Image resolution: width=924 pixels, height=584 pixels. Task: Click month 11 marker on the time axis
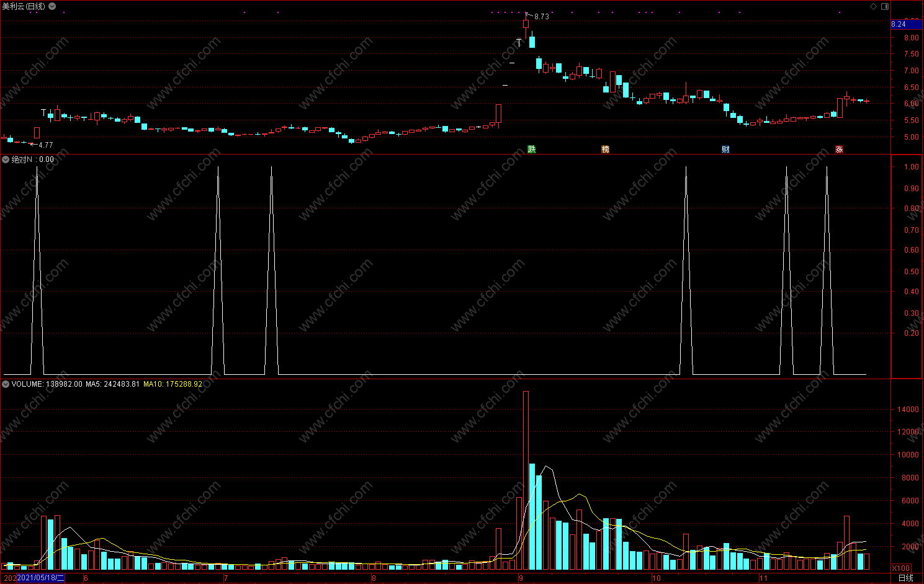(763, 578)
